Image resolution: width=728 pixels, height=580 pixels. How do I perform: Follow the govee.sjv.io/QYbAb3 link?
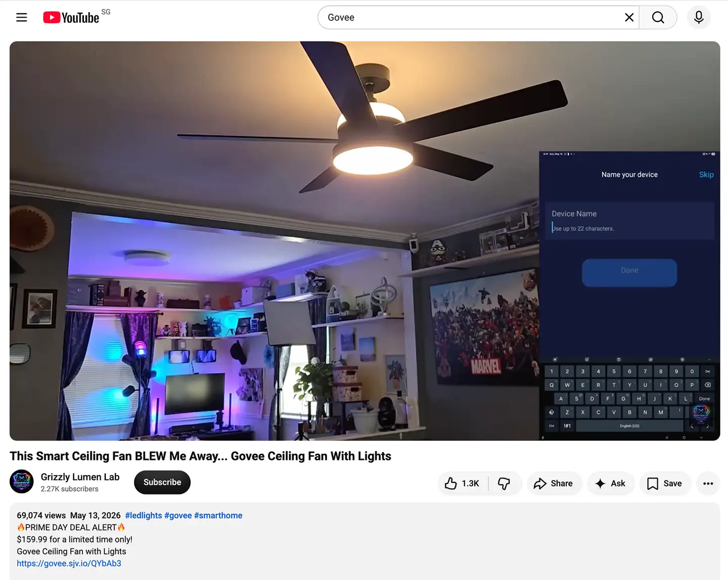[69, 563]
